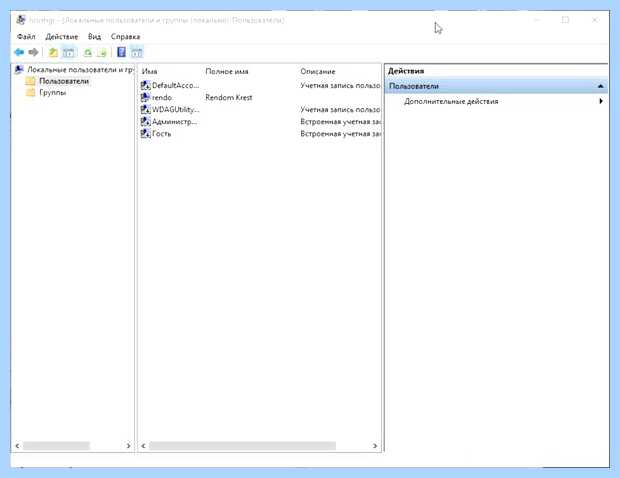The width and height of the screenshot is (620, 478).
Task: Open the Справка menu
Action: click(125, 36)
